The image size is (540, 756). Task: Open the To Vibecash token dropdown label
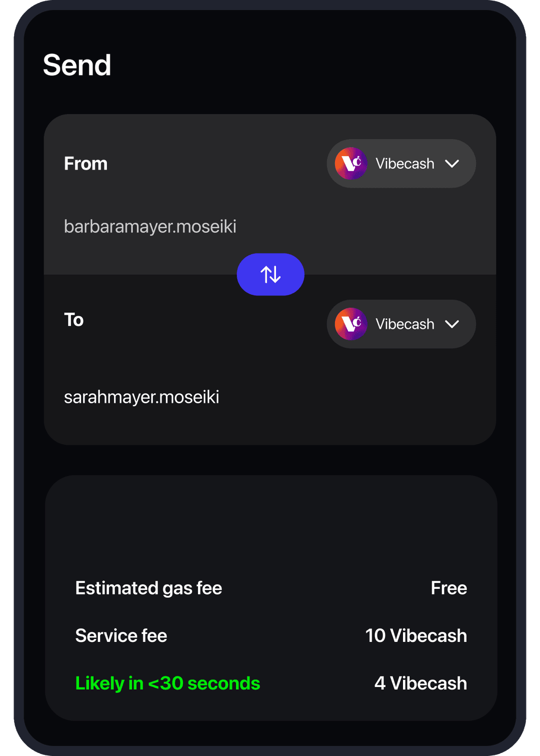coord(404,324)
